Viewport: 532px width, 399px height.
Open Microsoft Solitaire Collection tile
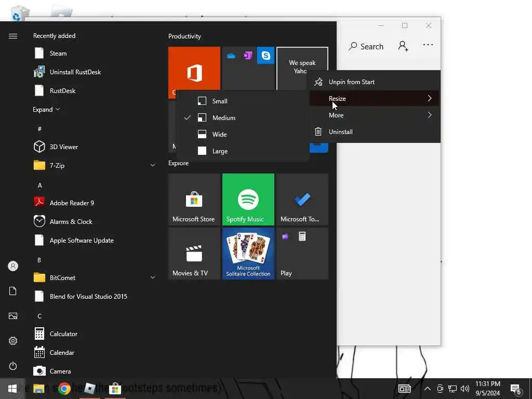click(248, 254)
